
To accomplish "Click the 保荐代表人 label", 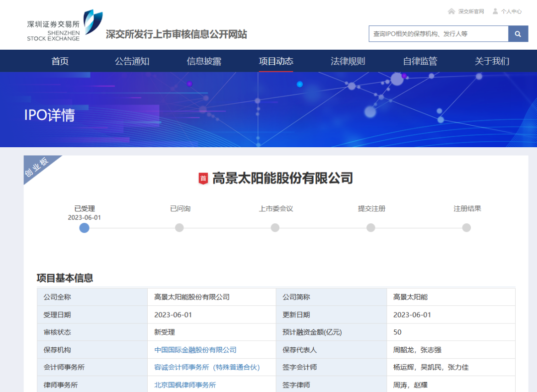I will (299, 350).
